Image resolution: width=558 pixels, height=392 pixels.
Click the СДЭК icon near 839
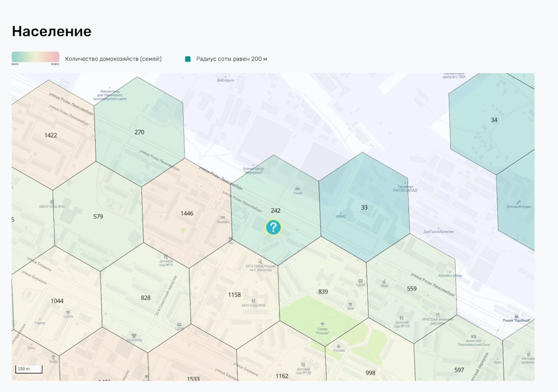[x=361, y=281]
